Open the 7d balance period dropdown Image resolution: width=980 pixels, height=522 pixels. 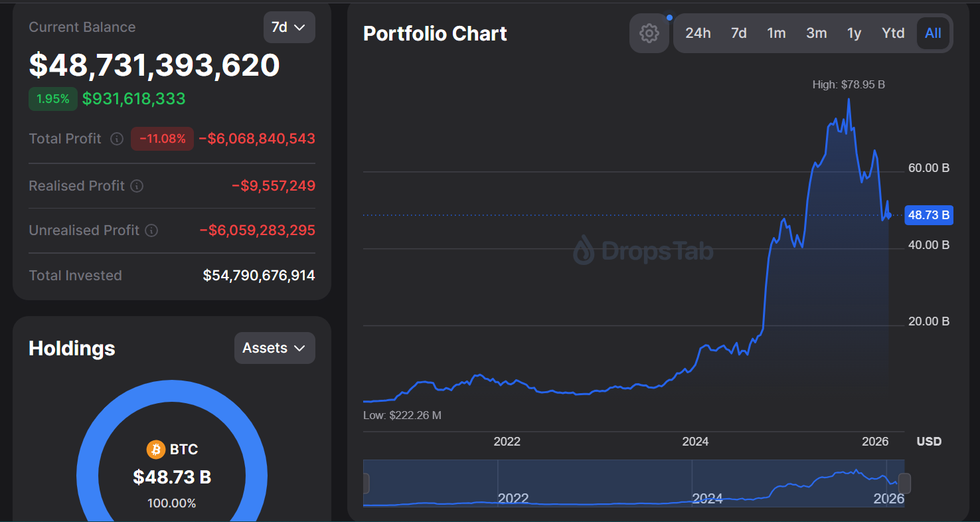click(x=289, y=27)
